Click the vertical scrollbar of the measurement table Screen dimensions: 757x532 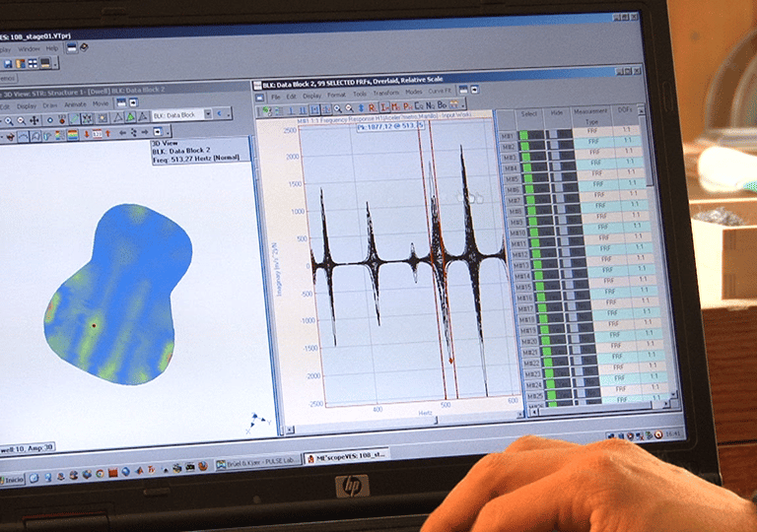tap(657, 251)
